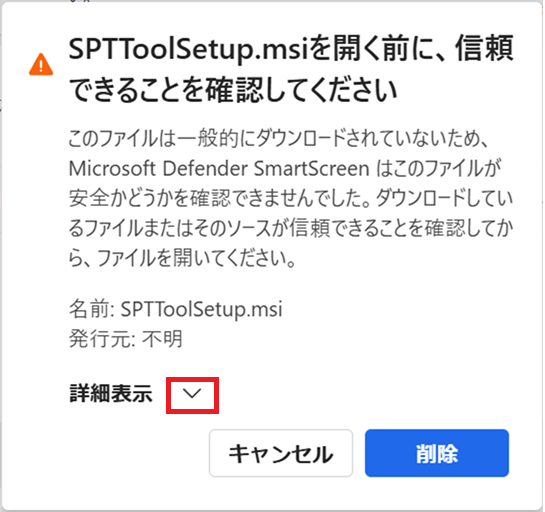Click the 名前: field label
The image size is (545, 512).
point(92,309)
